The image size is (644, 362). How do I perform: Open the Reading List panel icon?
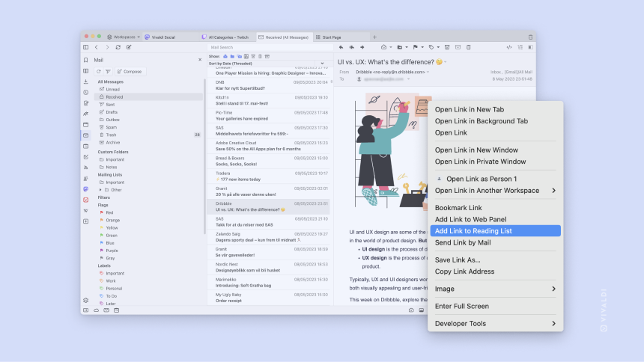tap(86, 71)
